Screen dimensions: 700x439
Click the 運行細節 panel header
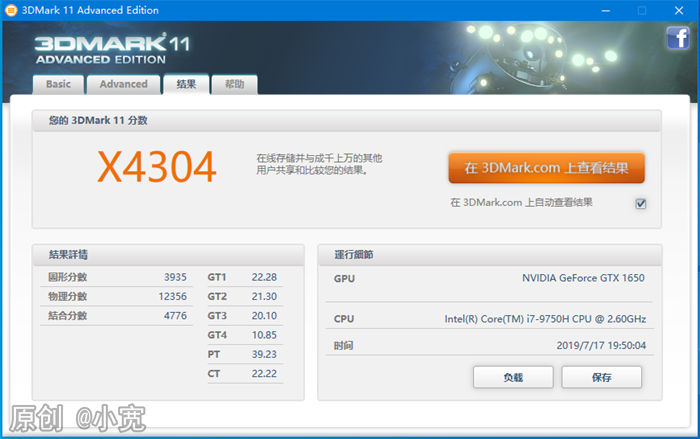490,255
